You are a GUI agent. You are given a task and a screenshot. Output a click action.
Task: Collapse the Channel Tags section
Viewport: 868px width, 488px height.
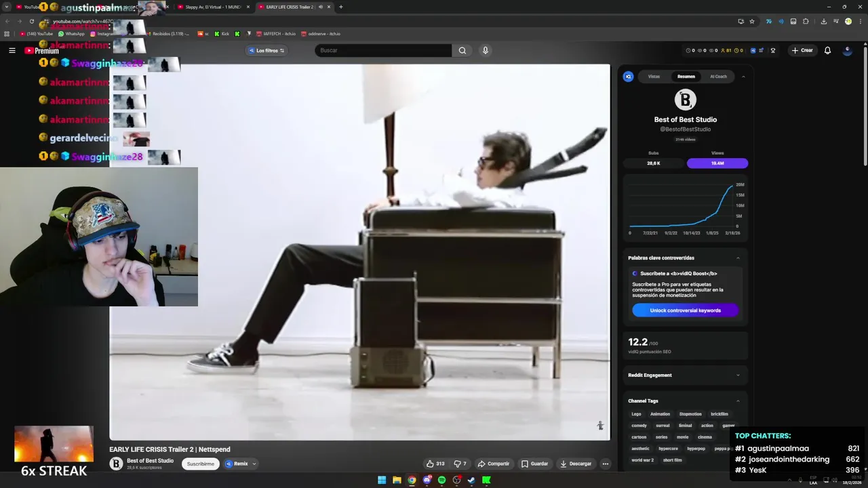738,401
